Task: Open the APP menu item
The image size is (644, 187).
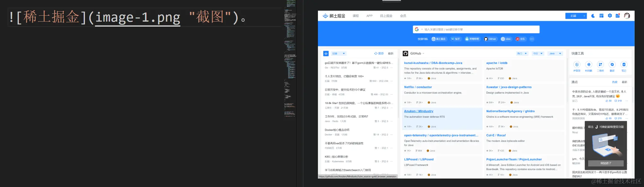Action: point(369,16)
